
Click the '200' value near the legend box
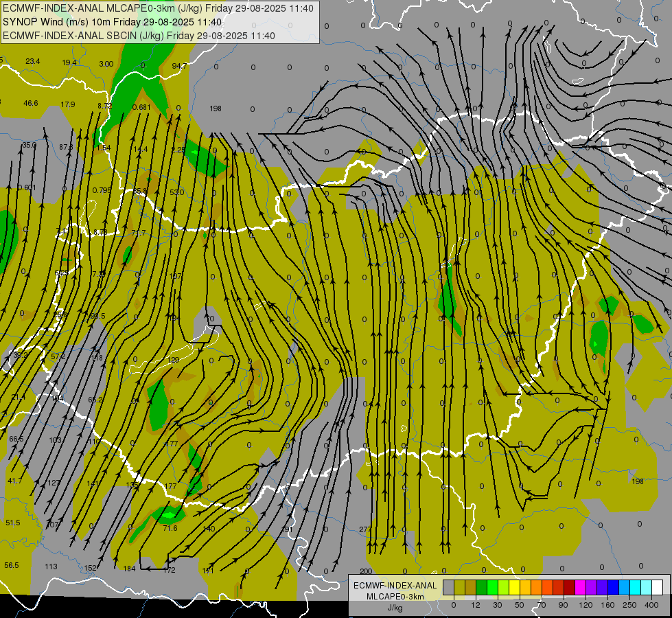[x=366, y=571]
